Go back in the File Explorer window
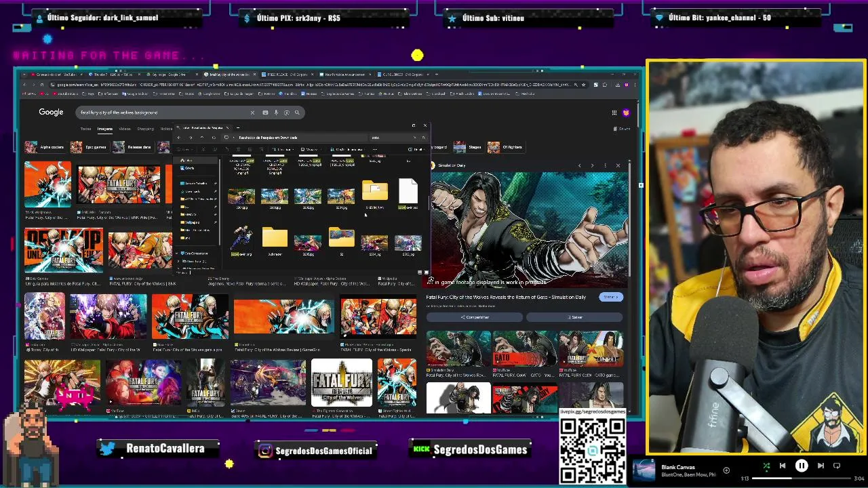Image resolution: width=868 pixels, height=488 pixels. click(179, 138)
